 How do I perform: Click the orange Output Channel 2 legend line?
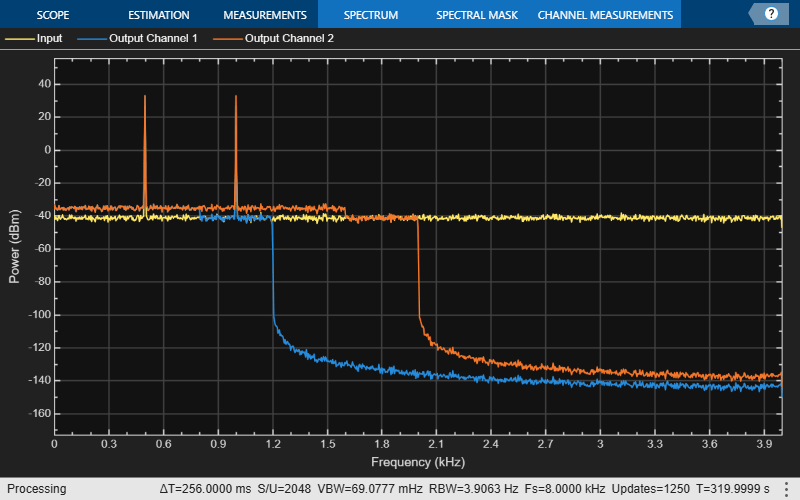pyautogui.click(x=228, y=39)
